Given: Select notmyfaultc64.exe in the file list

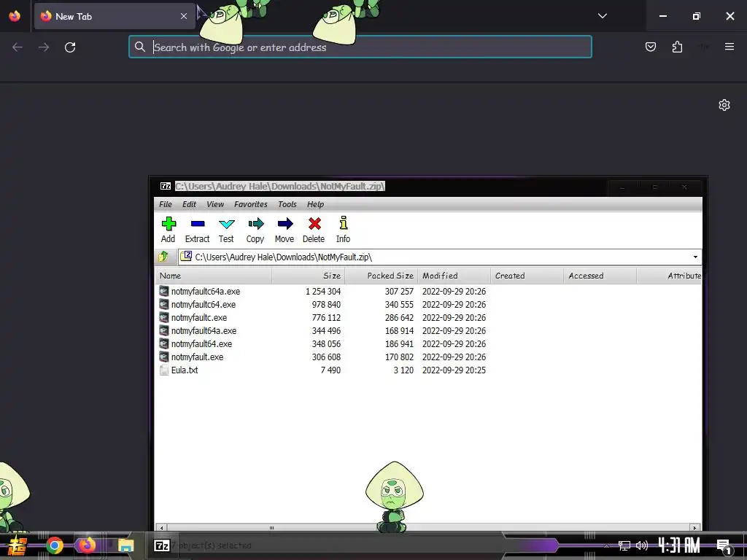Looking at the screenshot, I should pos(204,304).
